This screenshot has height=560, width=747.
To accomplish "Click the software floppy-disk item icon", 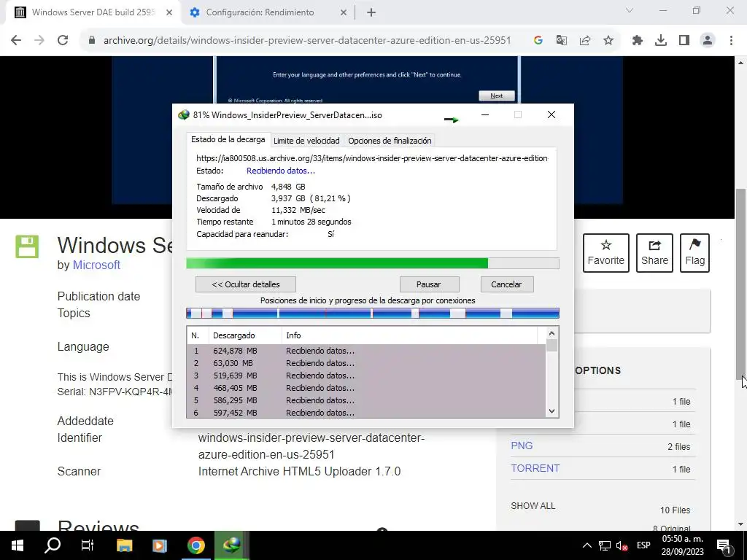I will pos(27,246).
